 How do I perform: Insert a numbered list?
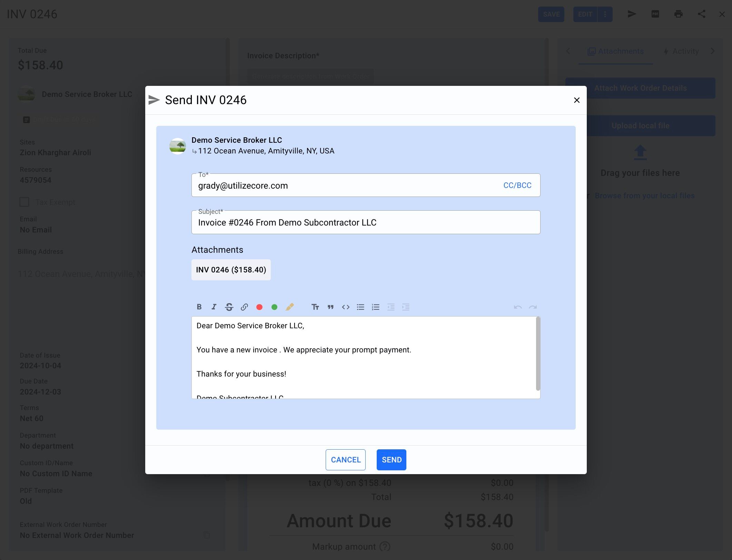(x=376, y=307)
